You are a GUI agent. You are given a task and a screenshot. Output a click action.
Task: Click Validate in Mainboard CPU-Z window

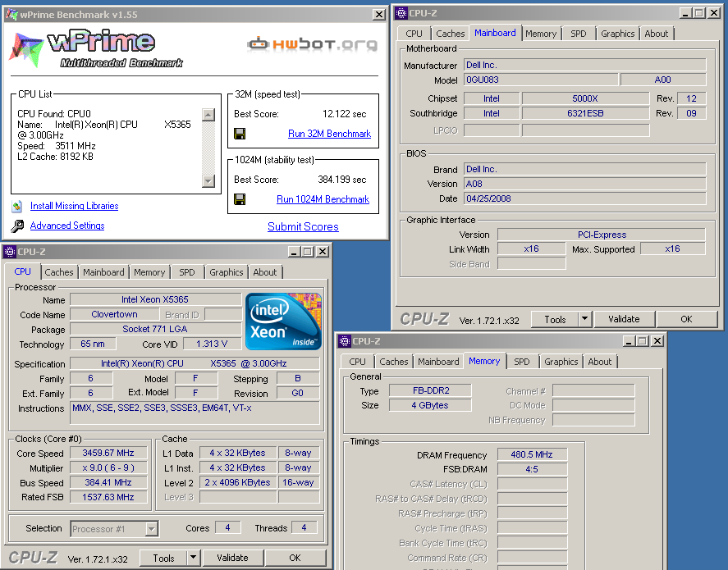[624, 319]
